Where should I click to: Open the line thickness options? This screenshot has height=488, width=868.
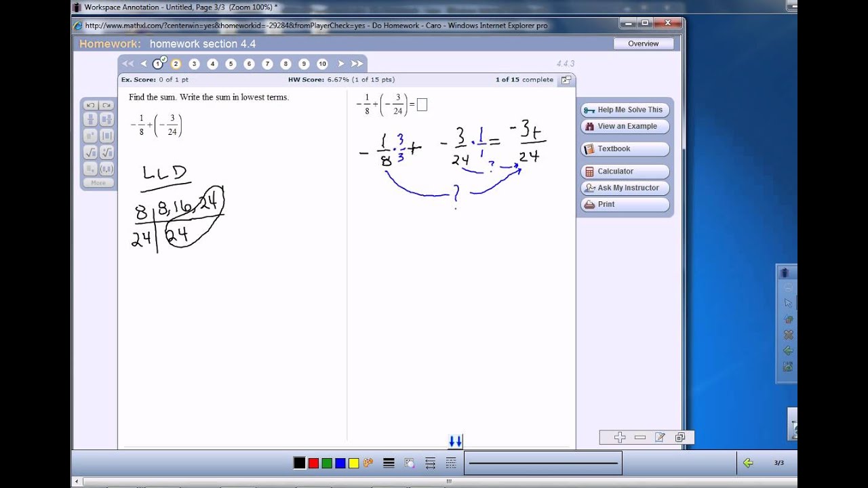[x=389, y=463]
